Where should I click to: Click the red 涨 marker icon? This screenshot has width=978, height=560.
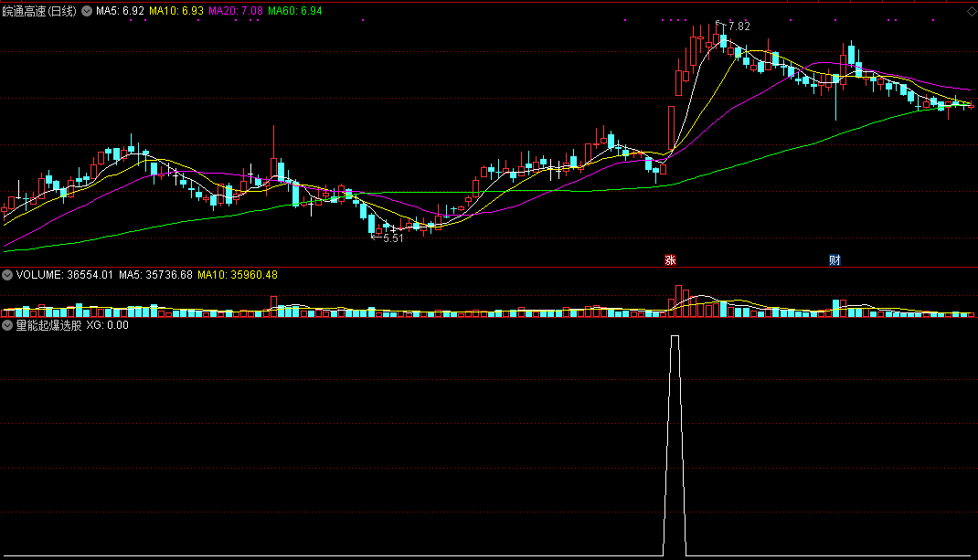671,260
